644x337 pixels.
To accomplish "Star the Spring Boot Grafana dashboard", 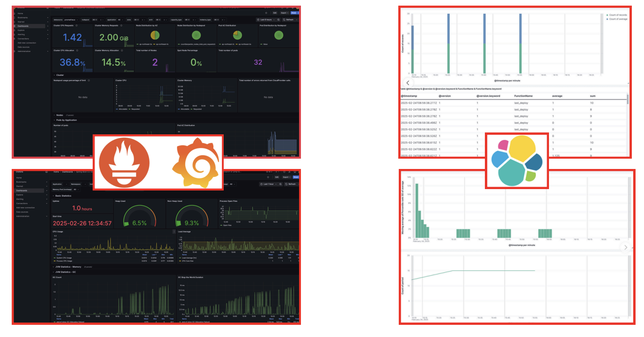I will click(268, 177).
